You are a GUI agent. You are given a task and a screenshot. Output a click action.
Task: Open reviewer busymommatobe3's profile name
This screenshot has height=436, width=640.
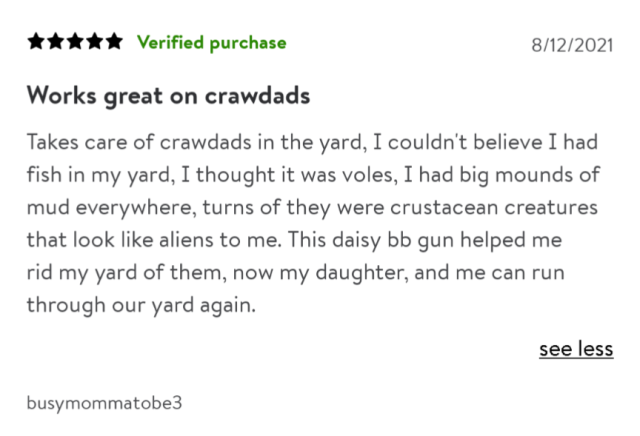pos(105,403)
